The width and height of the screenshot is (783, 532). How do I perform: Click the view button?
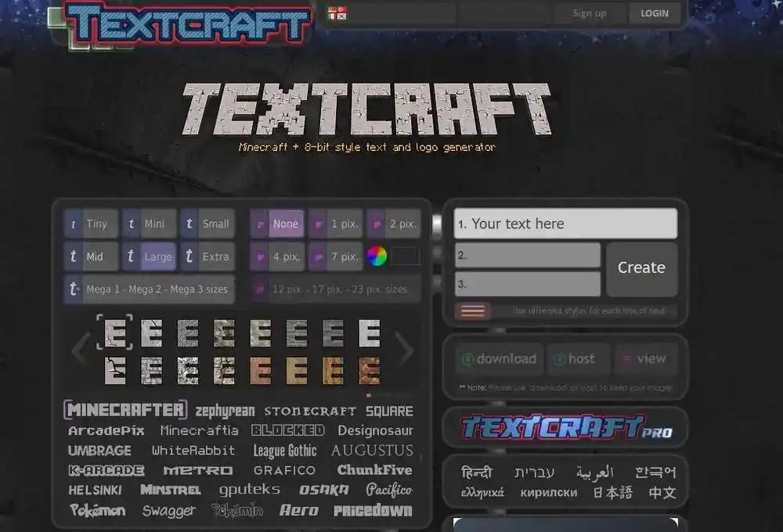pos(646,359)
